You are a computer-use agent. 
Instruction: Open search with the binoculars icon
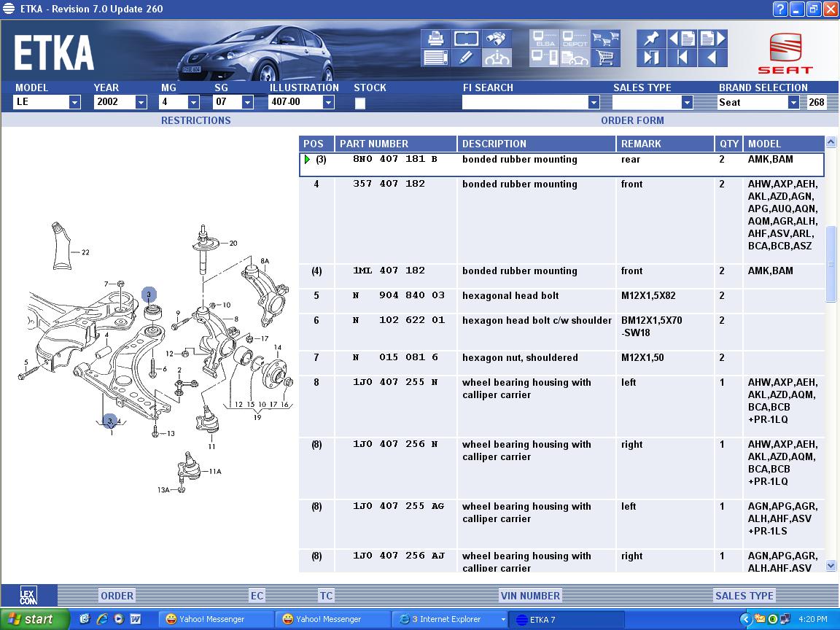pyautogui.click(x=497, y=39)
